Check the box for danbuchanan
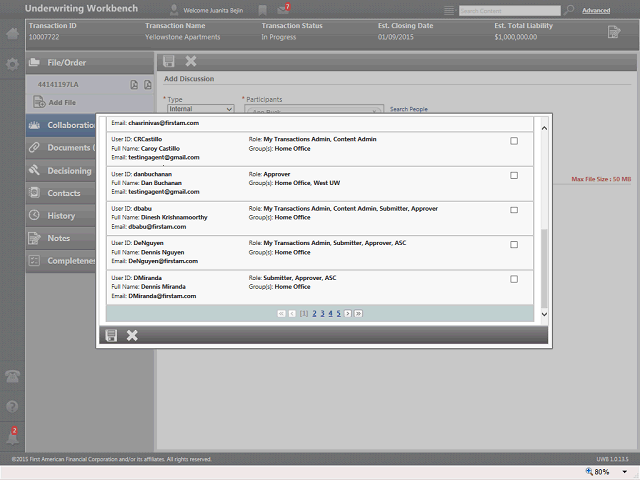The height and width of the screenshot is (480, 640). (x=514, y=176)
